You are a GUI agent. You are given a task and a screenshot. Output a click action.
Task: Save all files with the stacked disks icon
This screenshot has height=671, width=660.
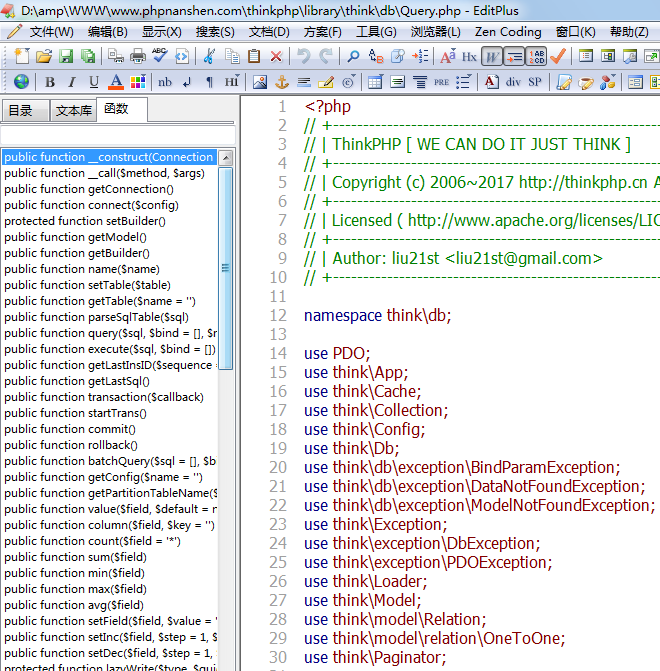[x=88, y=56]
